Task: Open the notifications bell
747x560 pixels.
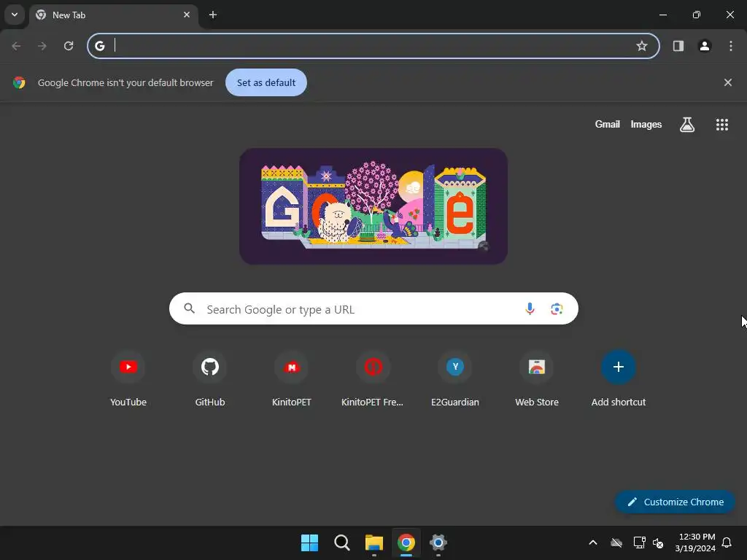Action: tap(727, 542)
